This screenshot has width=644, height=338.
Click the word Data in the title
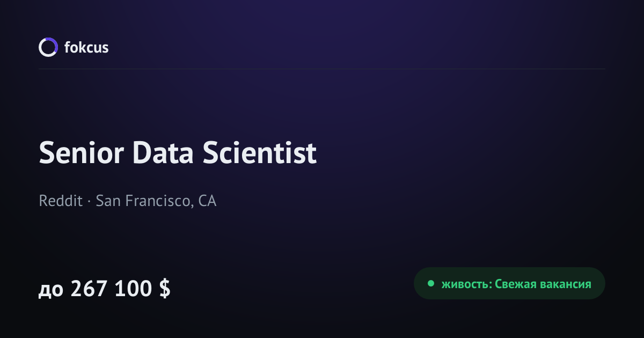click(163, 153)
